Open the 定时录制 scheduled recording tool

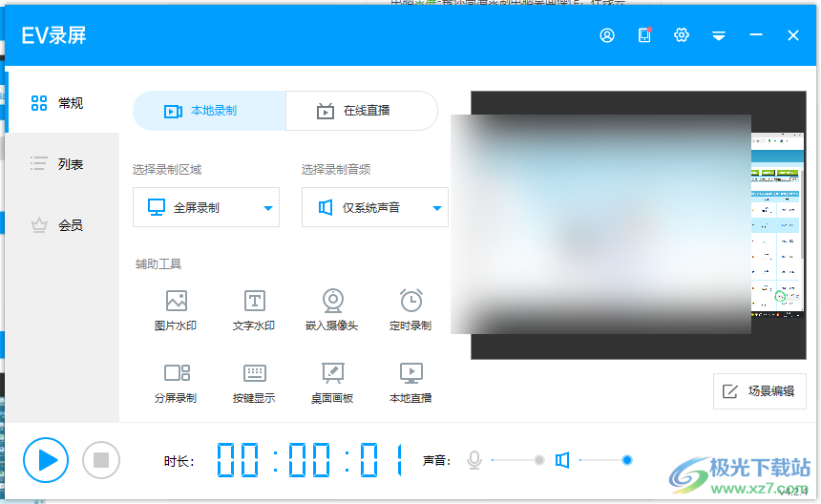(410, 310)
